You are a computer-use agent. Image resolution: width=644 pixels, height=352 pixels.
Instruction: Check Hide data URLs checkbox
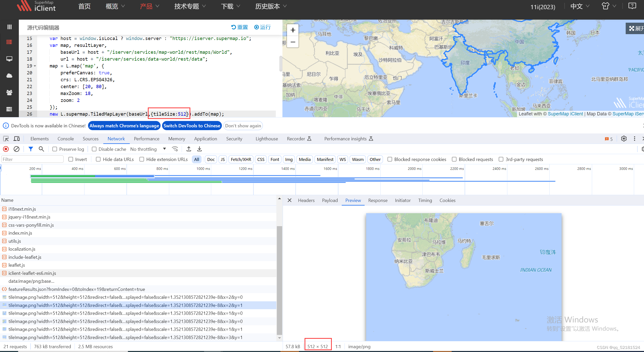[x=98, y=159]
